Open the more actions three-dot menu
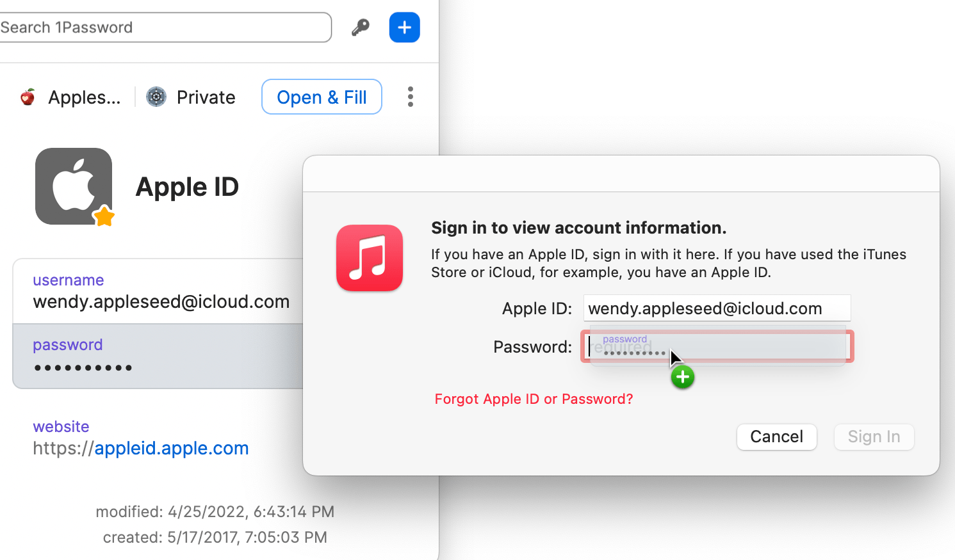Image resolution: width=955 pixels, height=560 pixels. pos(410,97)
